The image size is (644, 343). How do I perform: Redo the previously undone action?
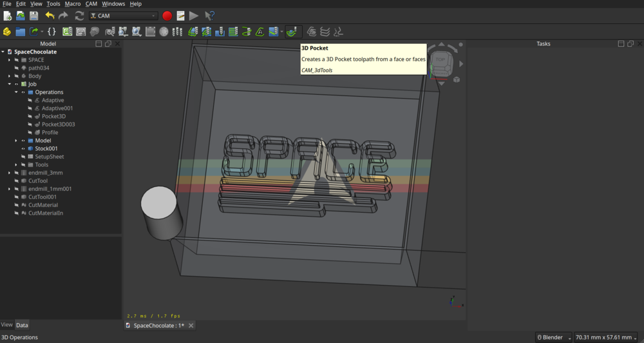pos(63,15)
